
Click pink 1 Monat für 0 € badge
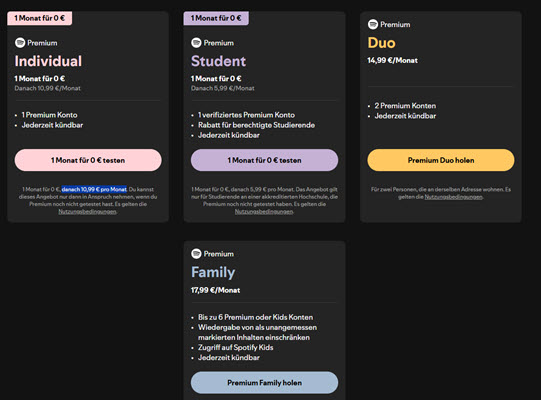[40, 18]
